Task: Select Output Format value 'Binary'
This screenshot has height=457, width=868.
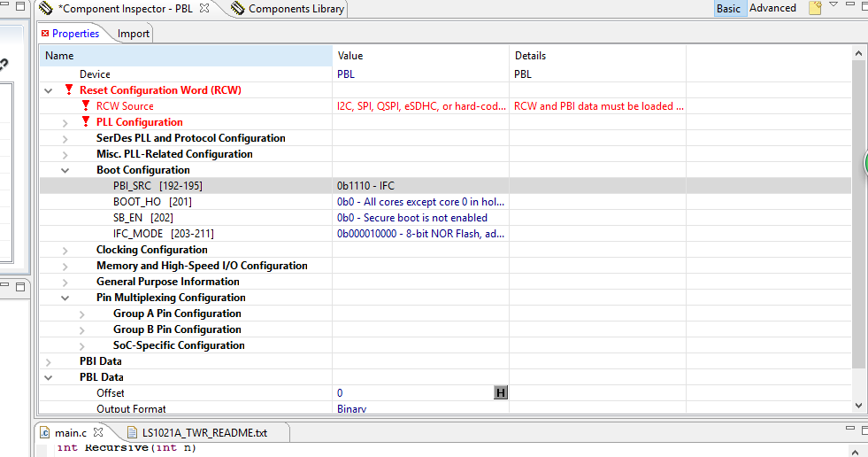Action: (x=351, y=409)
